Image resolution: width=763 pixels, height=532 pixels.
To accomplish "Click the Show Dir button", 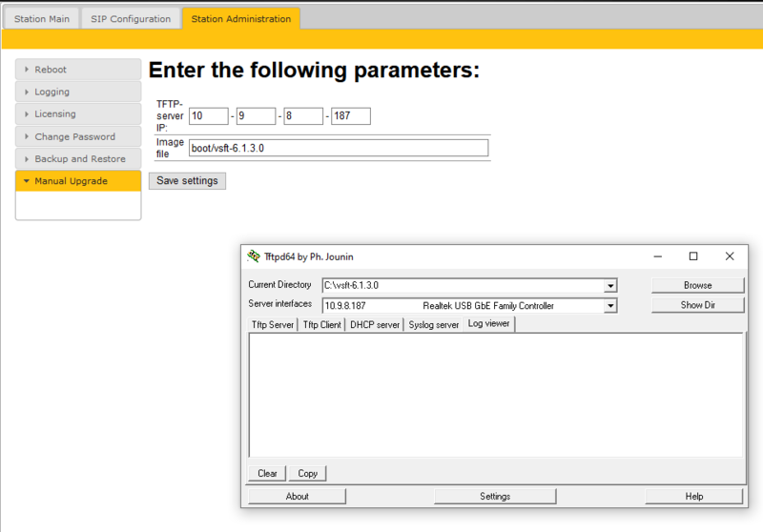I will point(698,305).
